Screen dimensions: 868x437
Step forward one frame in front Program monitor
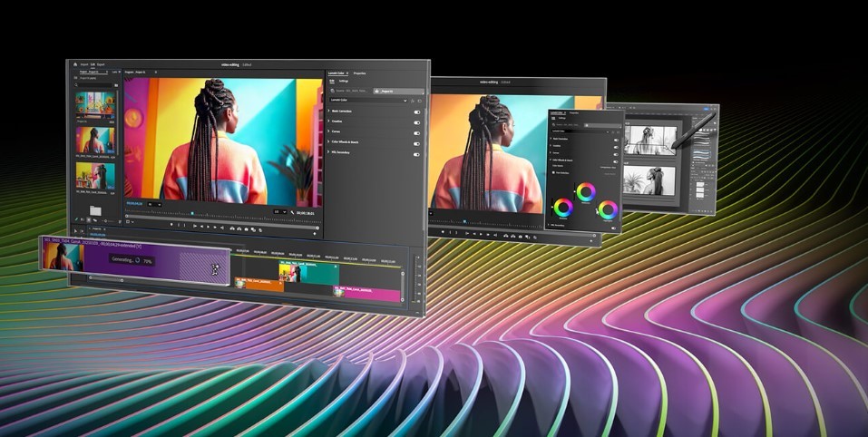[215, 228]
